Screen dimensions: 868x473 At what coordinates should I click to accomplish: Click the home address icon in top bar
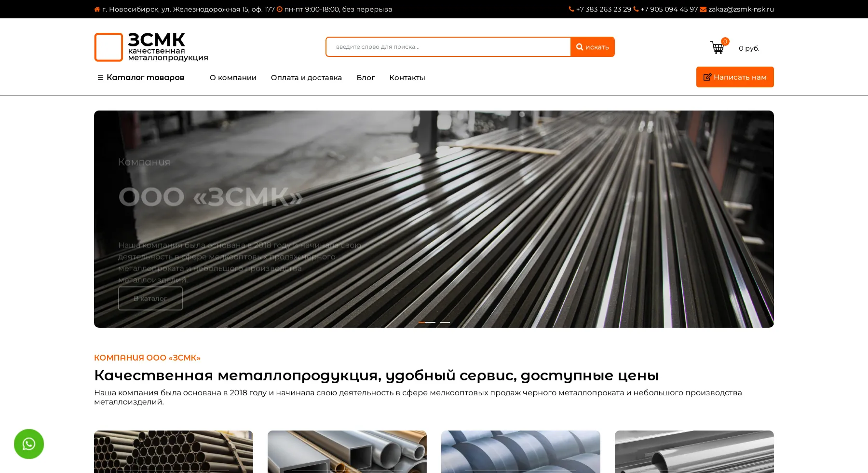tap(97, 9)
